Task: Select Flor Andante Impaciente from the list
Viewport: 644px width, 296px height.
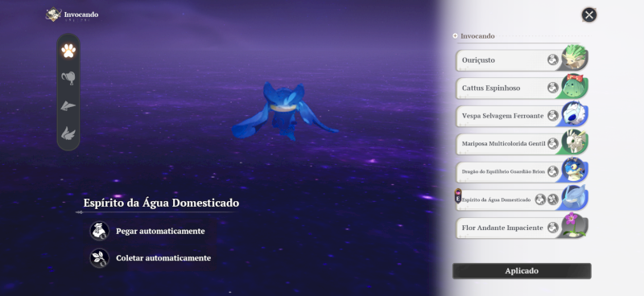Action: [x=522, y=228]
